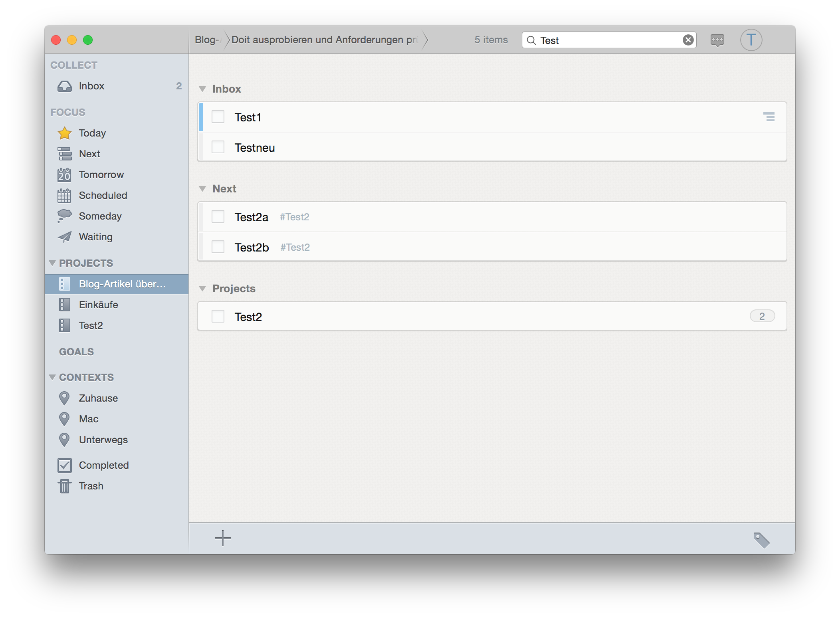Image resolution: width=840 pixels, height=618 pixels.
Task: Open the Trash bin icon
Action: coord(64,486)
